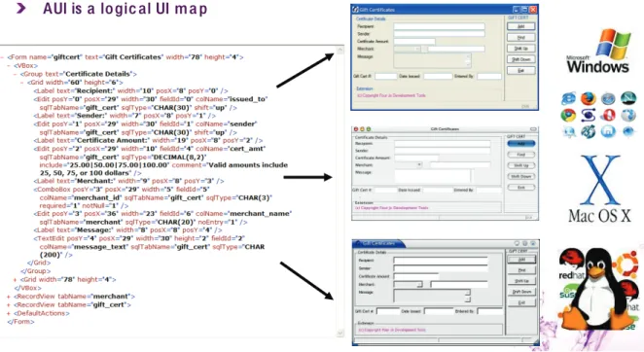
Task: Click the Firefox browser icon
Action: coord(589,99)
